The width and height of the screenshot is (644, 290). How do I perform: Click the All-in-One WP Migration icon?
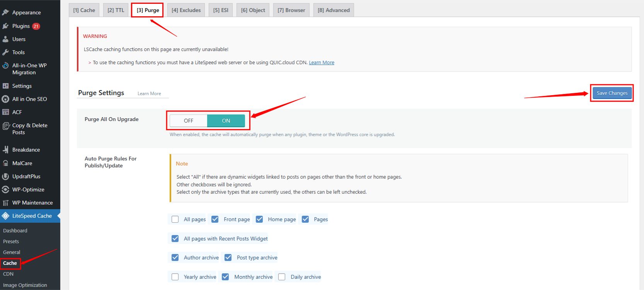pyautogui.click(x=5, y=66)
